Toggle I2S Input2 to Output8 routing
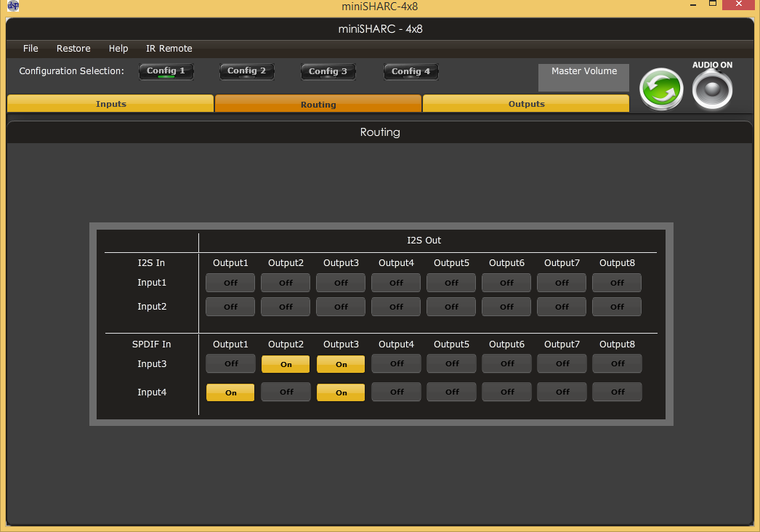 coord(617,307)
